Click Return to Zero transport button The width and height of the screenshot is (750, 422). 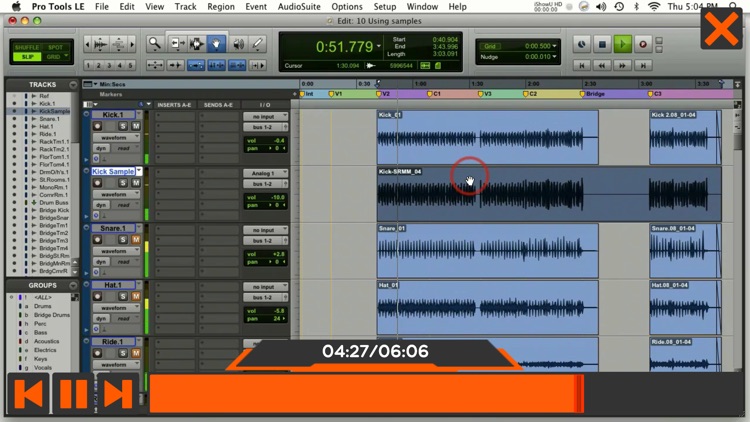[x=582, y=66]
